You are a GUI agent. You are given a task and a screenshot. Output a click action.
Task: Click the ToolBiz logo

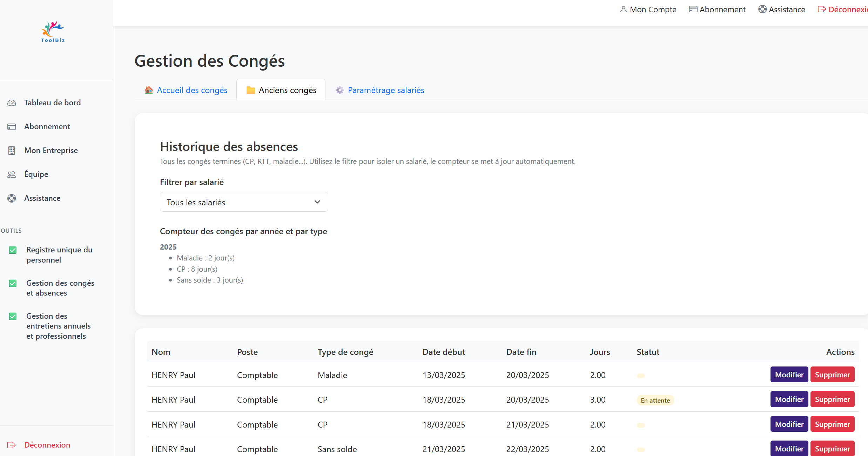52,32
